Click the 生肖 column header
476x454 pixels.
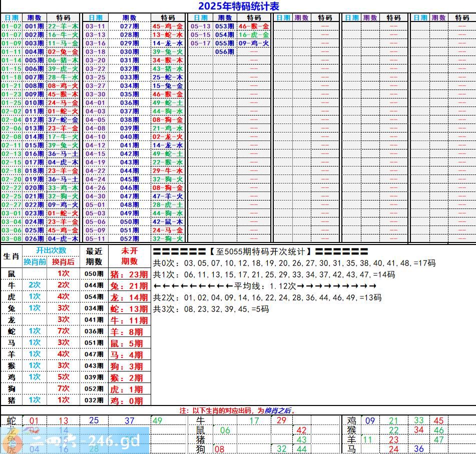point(11,256)
